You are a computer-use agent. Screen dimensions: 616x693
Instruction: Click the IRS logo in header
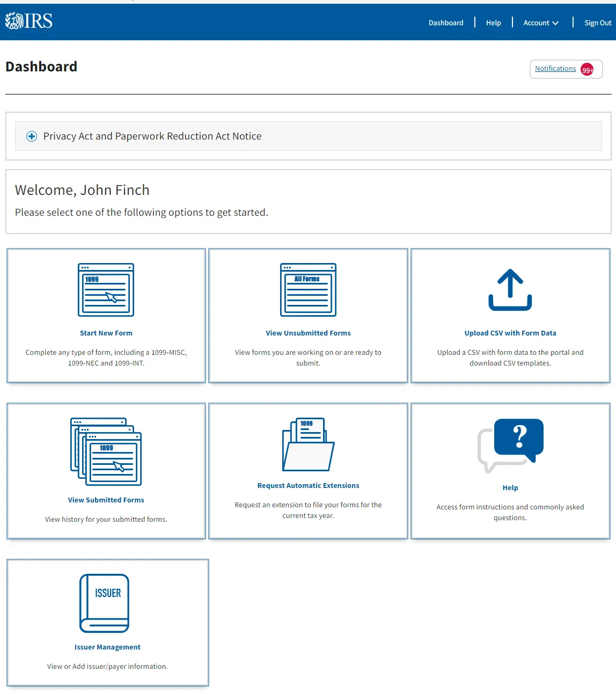pos(29,21)
